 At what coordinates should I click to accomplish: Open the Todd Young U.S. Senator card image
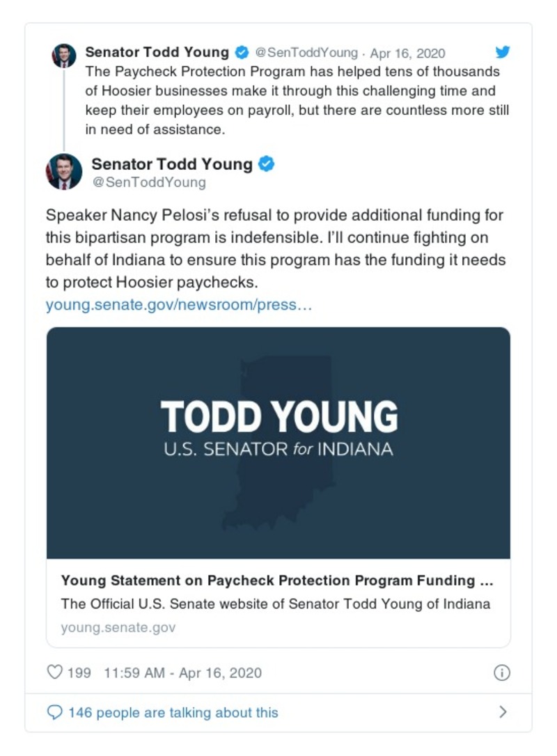pos(278,442)
